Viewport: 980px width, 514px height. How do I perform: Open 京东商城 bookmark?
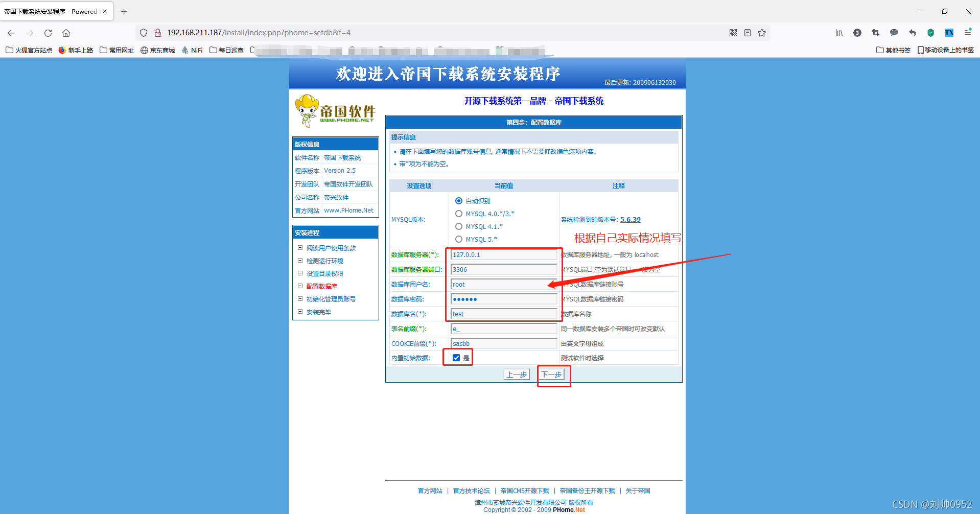coord(157,50)
